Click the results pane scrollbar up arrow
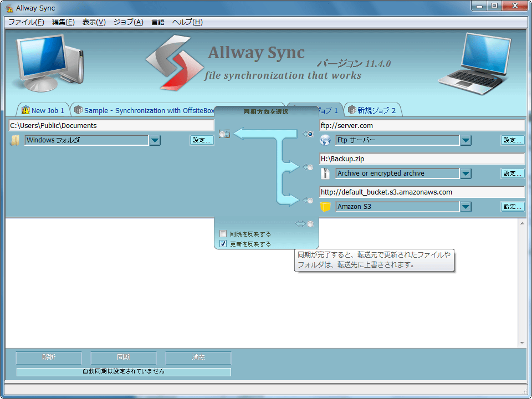The height and width of the screenshot is (399, 532). (522, 223)
